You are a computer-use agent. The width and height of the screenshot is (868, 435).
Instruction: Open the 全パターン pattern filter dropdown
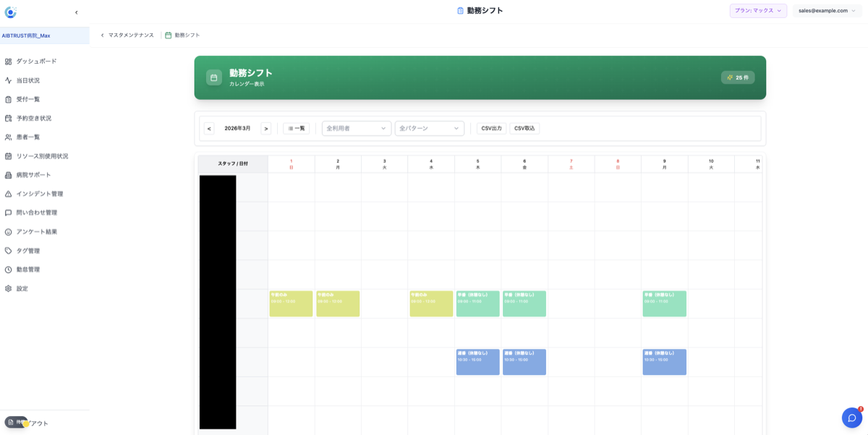click(429, 128)
